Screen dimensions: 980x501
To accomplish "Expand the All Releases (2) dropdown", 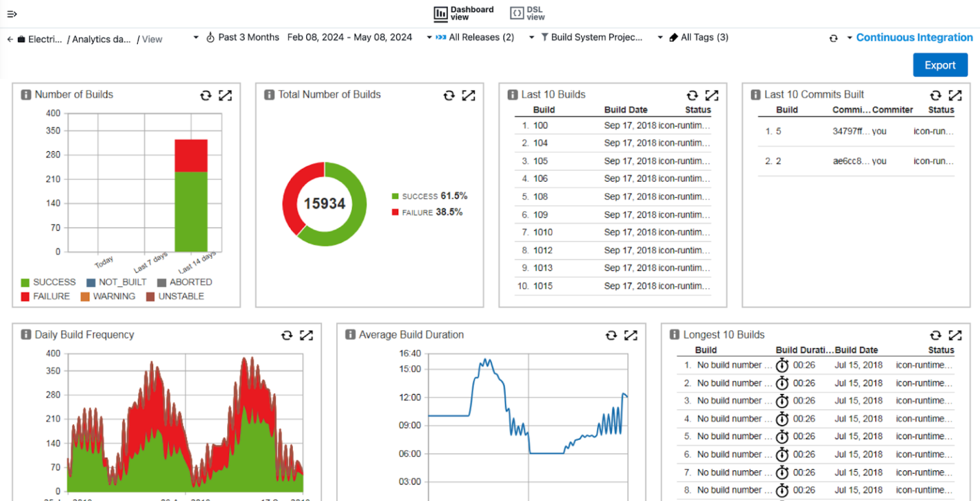I will pyautogui.click(x=480, y=37).
